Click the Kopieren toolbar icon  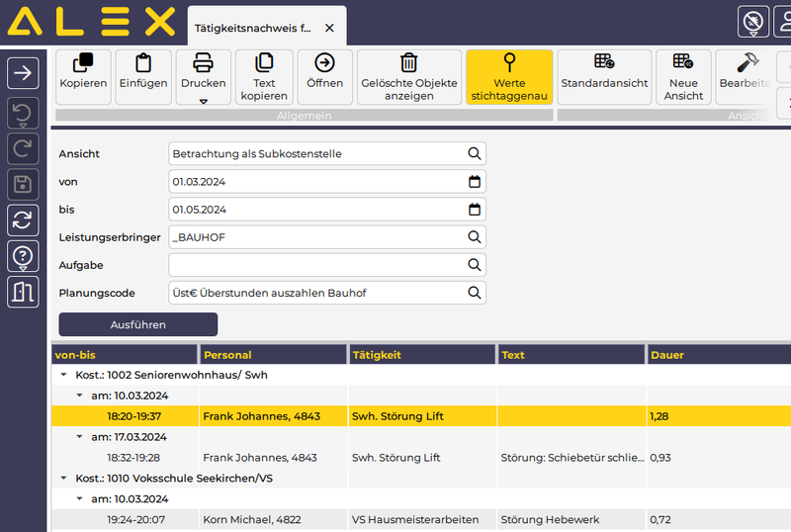click(x=83, y=76)
